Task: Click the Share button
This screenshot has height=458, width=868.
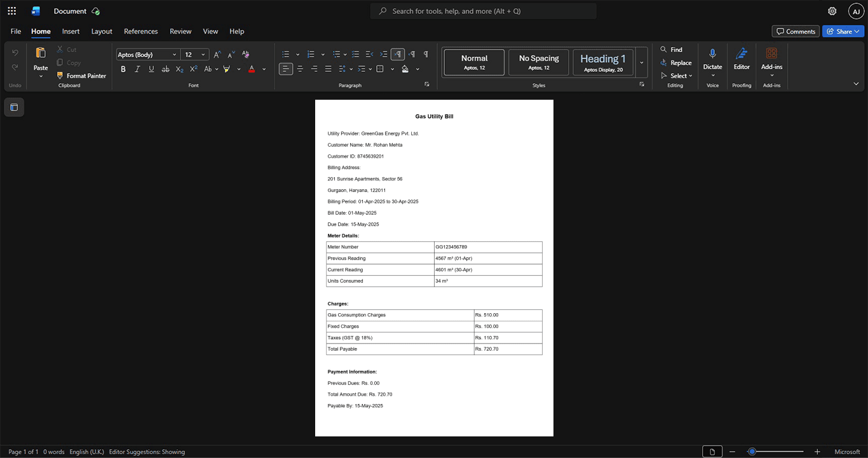Action: coord(843,31)
